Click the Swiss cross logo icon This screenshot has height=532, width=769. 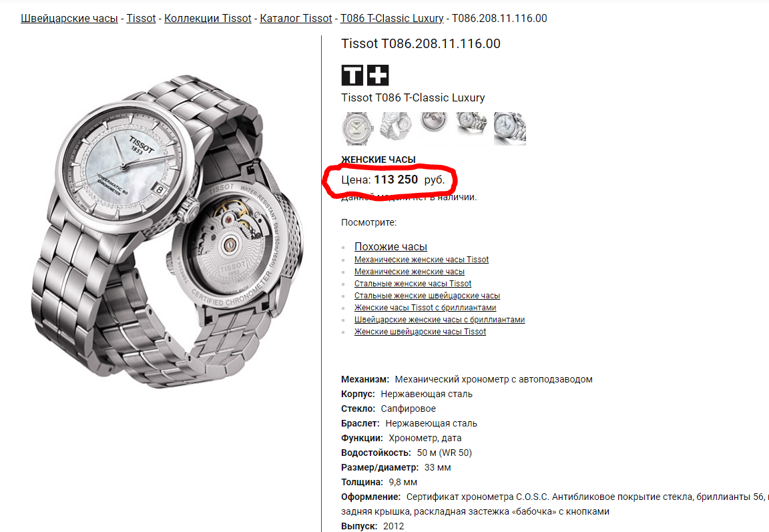[x=378, y=75]
